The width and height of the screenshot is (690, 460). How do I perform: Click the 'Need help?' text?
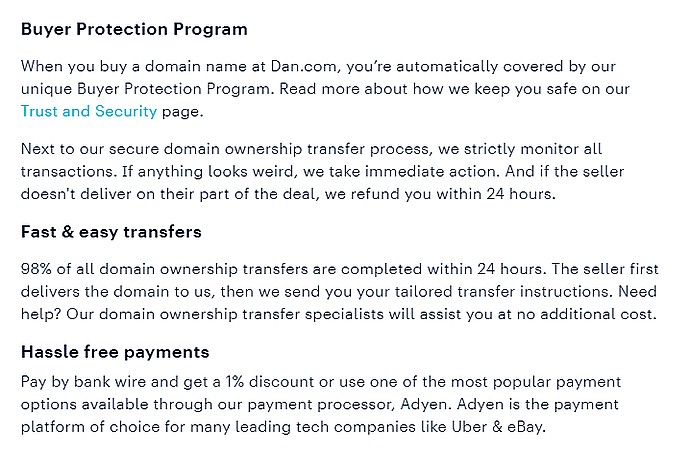[x=638, y=291]
